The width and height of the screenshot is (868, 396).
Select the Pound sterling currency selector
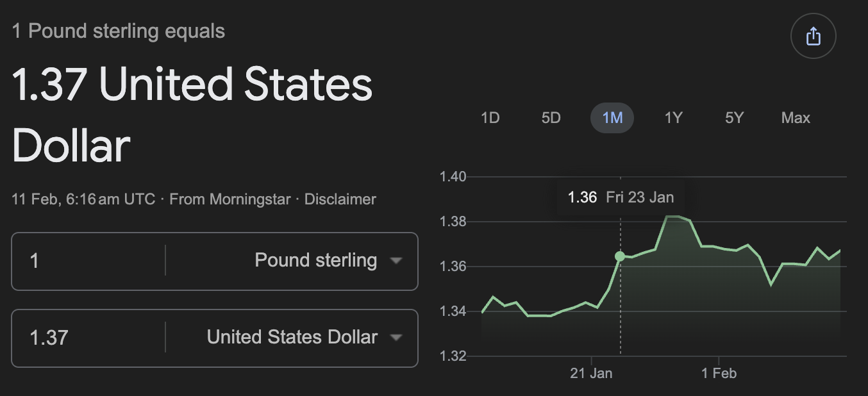[x=315, y=261]
